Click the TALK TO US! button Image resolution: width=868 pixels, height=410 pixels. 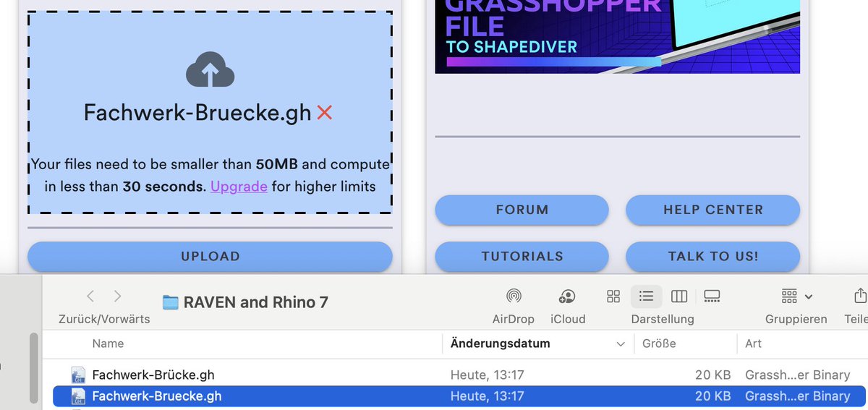click(x=712, y=256)
